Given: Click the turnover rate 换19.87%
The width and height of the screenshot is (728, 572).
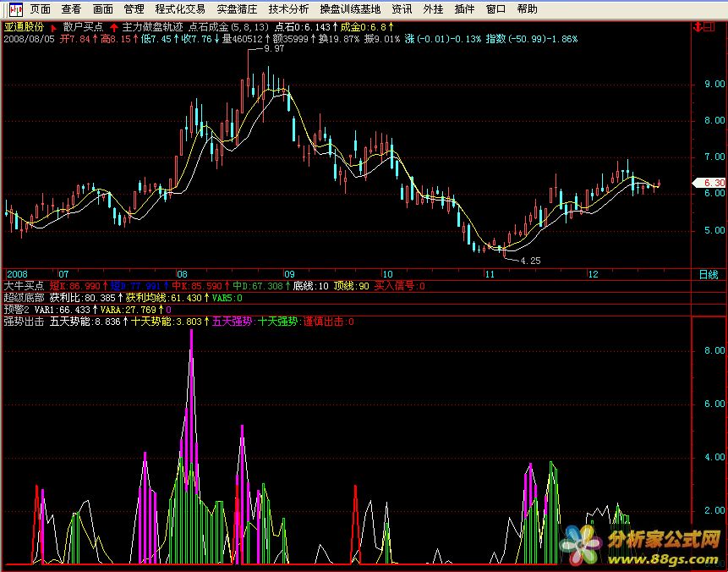Looking at the screenshot, I should 339,39.
